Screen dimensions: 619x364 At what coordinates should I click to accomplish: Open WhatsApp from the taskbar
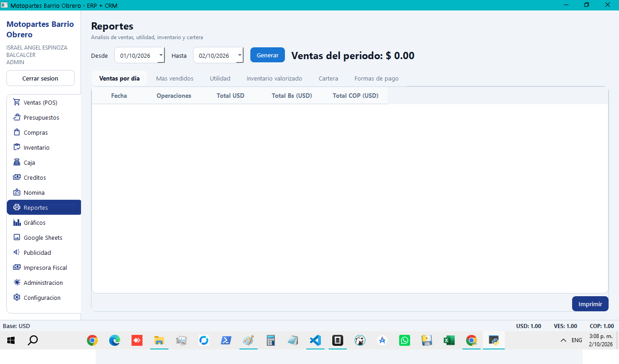pyautogui.click(x=405, y=340)
